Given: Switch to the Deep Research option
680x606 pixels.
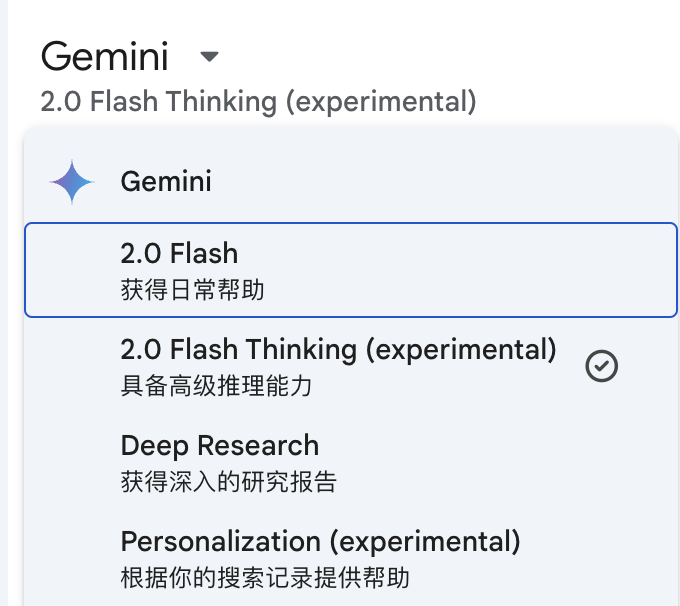Looking at the screenshot, I should click(220, 446).
